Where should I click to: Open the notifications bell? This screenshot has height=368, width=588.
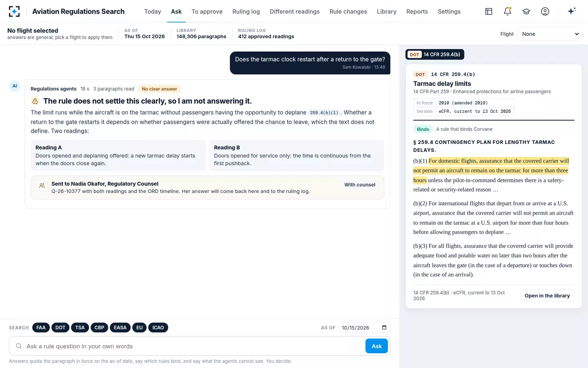coord(508,11)
